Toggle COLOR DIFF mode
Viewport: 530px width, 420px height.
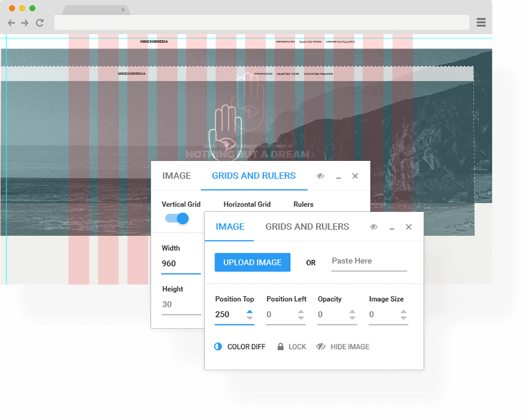240,346
